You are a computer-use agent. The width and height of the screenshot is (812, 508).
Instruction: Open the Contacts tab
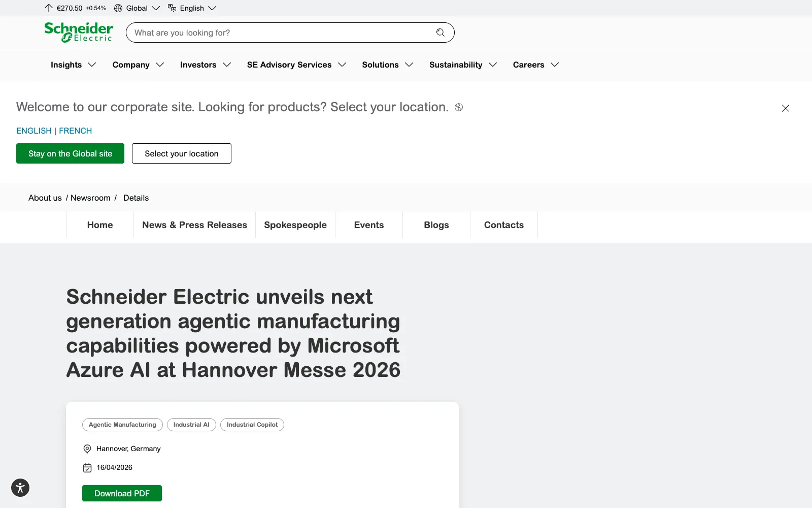[504, 225]
